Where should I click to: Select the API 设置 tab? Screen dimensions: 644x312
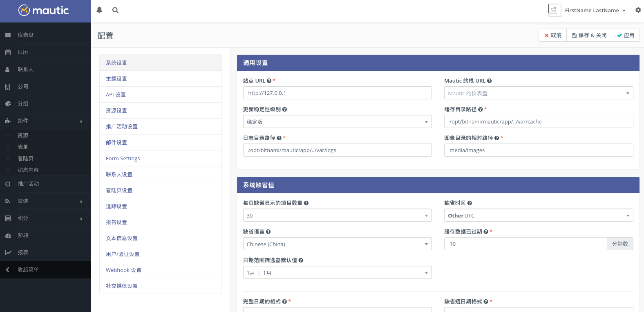click(x=116, y=95)
